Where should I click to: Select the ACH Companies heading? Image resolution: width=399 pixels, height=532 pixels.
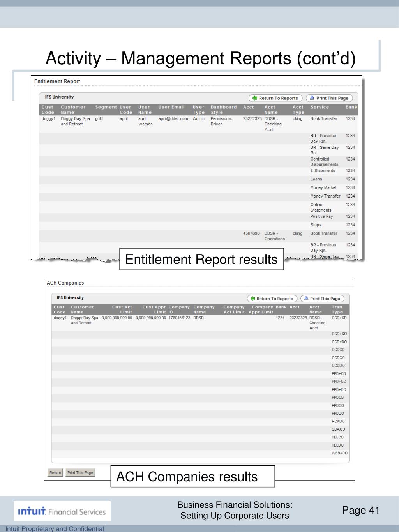click(x=65, y=283)
